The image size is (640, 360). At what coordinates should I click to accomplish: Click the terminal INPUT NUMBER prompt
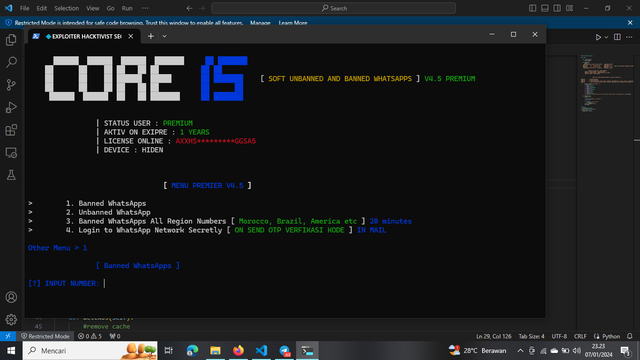[x=64, y=283]
